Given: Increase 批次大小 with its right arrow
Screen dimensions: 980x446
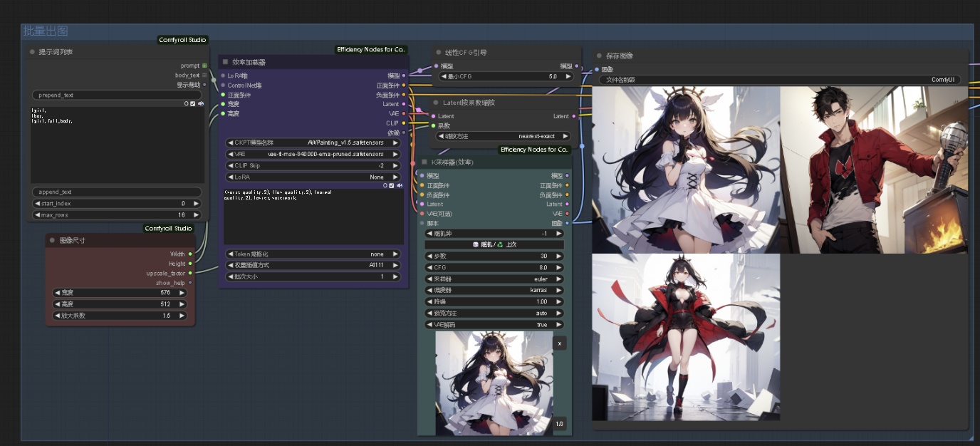Looking at the screenshot, I should pos(395,276).
